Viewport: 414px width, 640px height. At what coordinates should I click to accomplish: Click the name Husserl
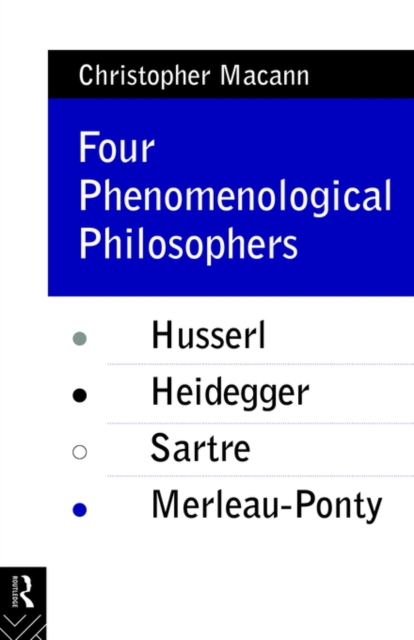coord(209,335)
